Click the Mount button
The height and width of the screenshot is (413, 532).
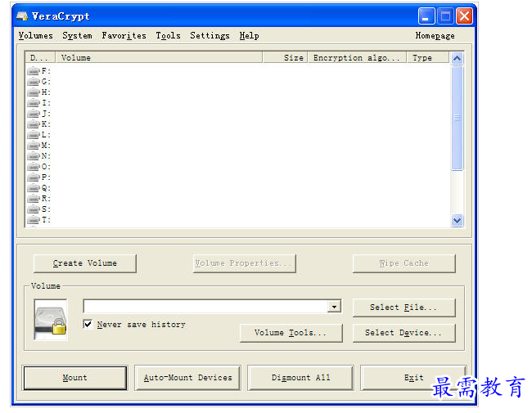click(75, 378)
